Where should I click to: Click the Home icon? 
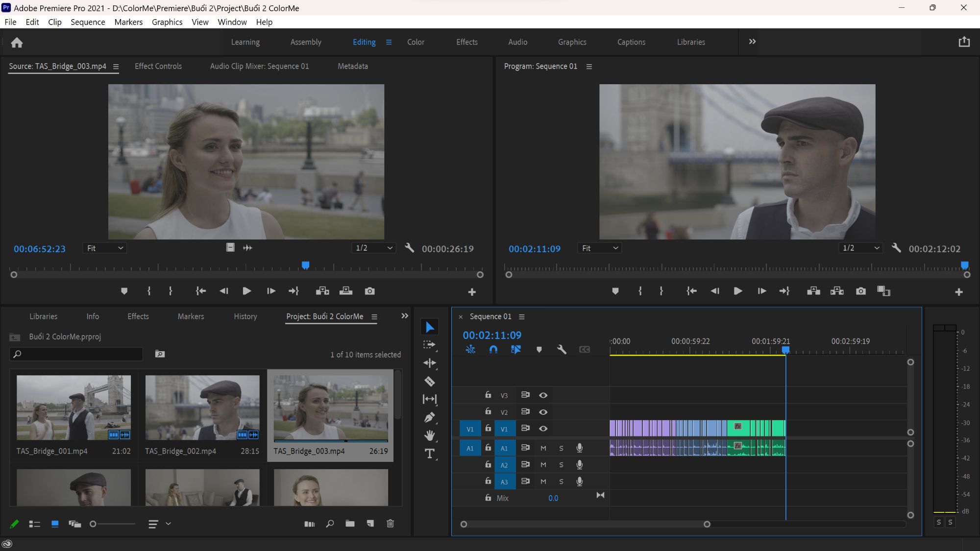click(17, 43)
